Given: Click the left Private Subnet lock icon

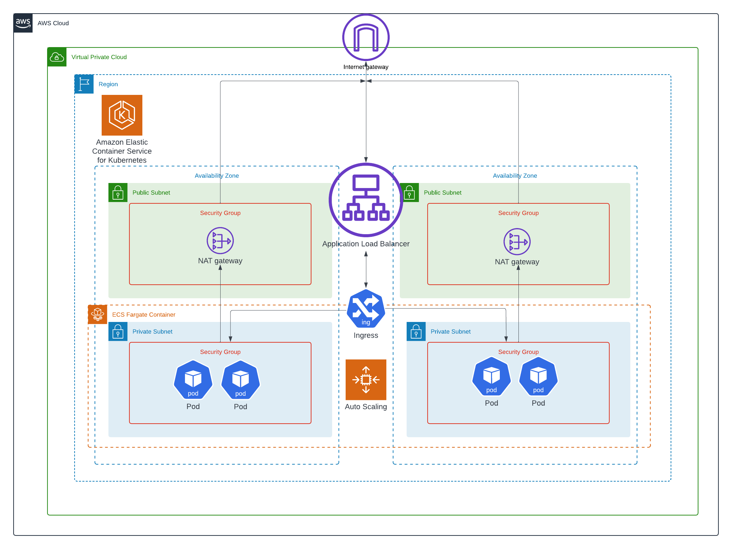Looking at the screenshot, I should [x=118, y=331].
